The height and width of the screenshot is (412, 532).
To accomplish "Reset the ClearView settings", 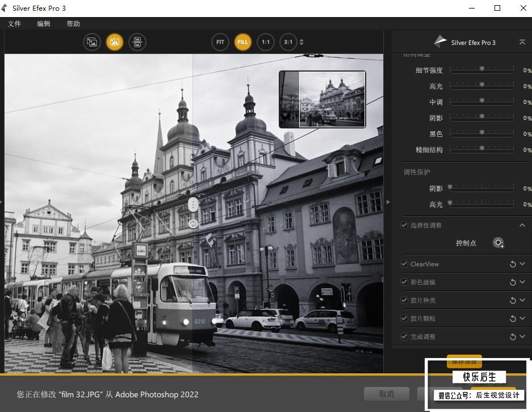I will pyautogui.click(x=513, y=264).
